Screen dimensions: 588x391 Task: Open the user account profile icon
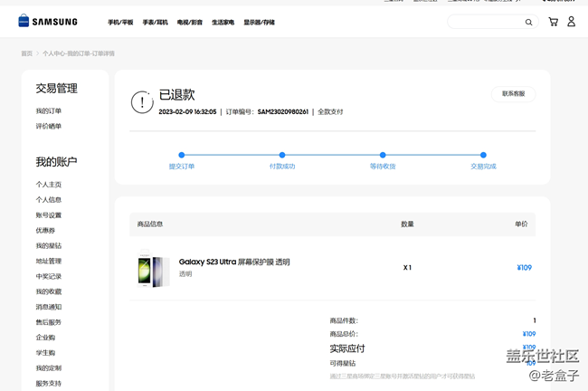571,22
